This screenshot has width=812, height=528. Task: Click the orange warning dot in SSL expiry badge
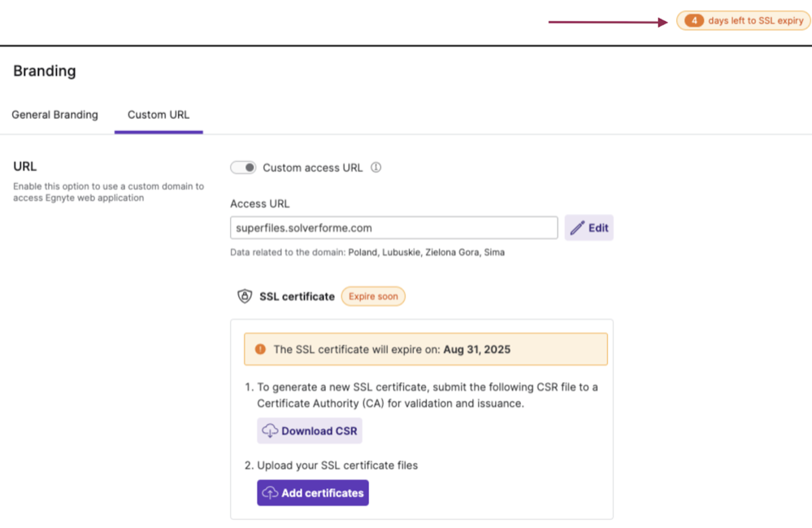point(695,21)
